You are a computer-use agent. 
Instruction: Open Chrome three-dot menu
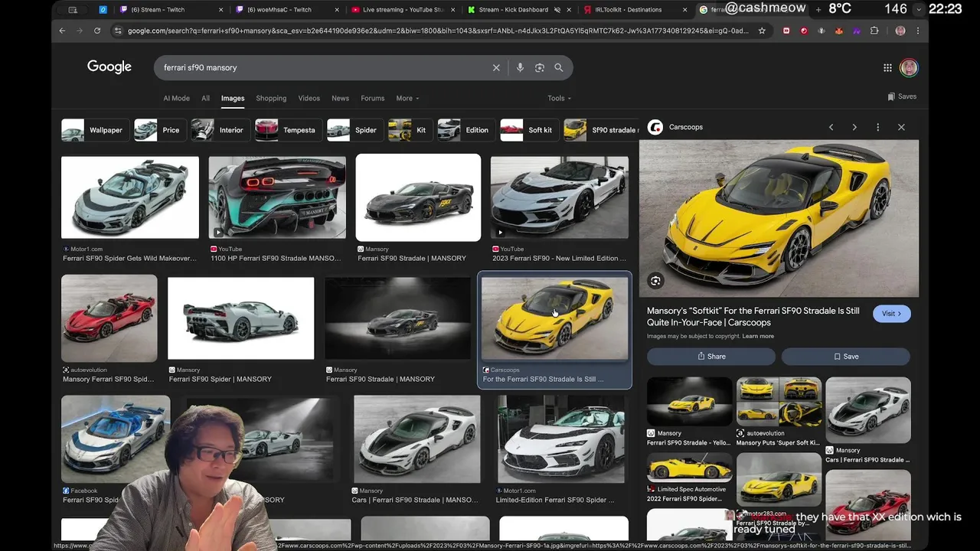click(918, 31)
